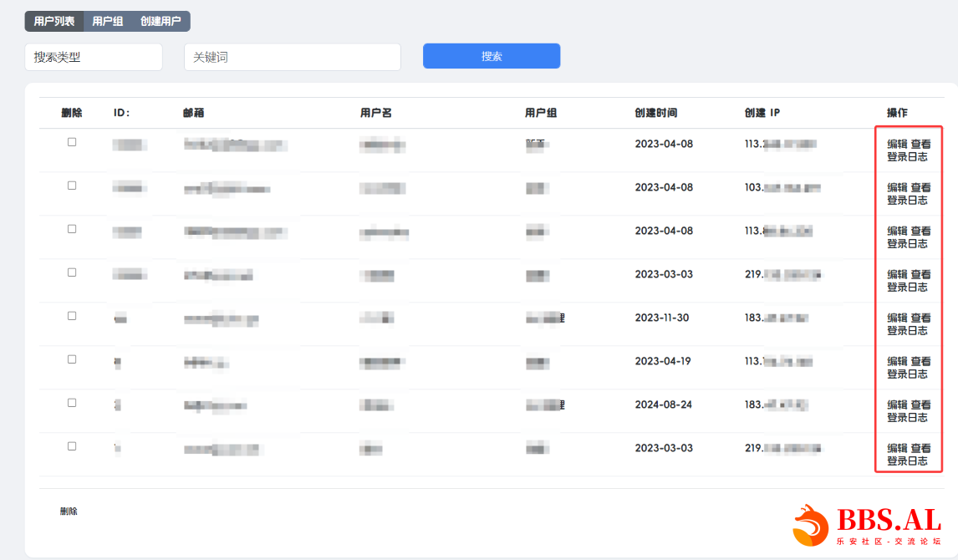Focus the 关键词 search field
Viewport: 958px width, 560px height.
click(292, 57)
